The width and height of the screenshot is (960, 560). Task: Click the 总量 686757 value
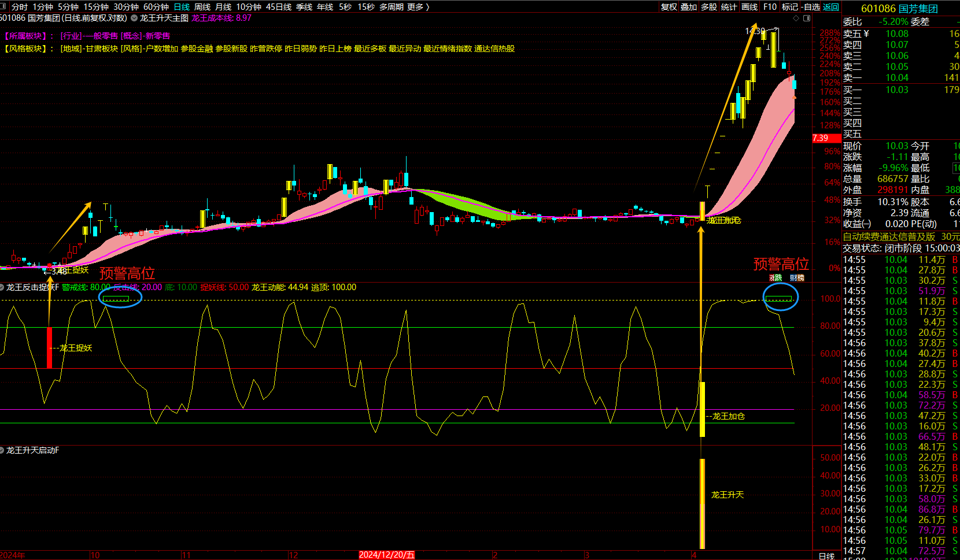coord(892,179)
